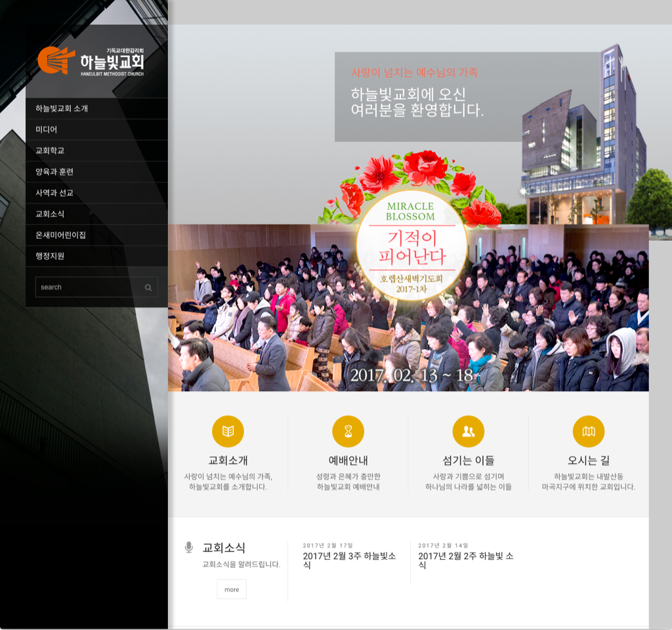Click the more button under 교회소식

pyautogui.click(x=232, y=589)
